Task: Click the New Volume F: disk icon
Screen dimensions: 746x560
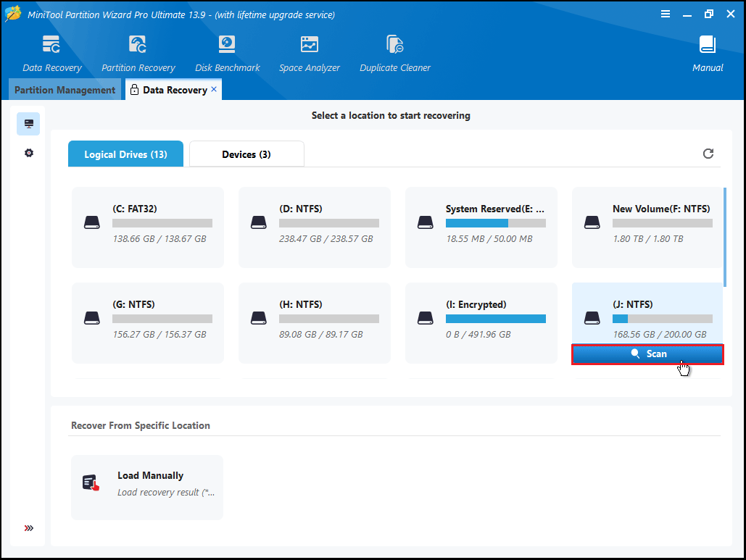Action: [592, 222]
